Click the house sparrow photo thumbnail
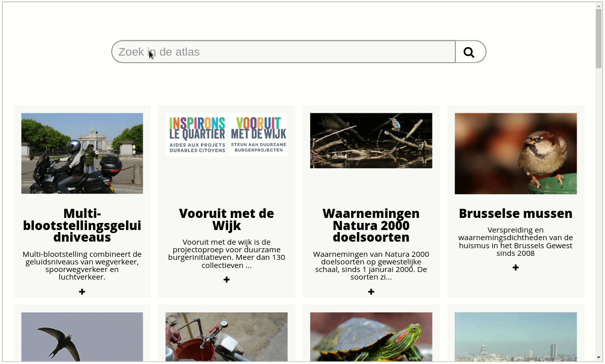Viewport: 605px width, 364px height. (515, 153)
